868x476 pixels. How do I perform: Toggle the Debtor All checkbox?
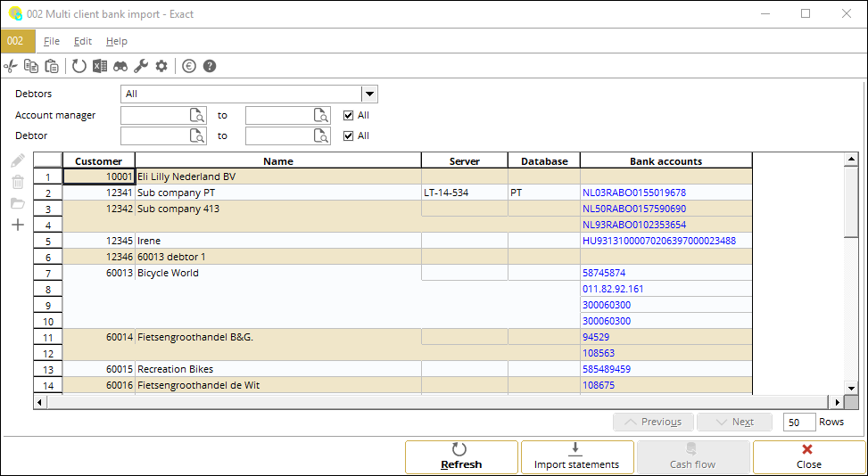[348, 135]
